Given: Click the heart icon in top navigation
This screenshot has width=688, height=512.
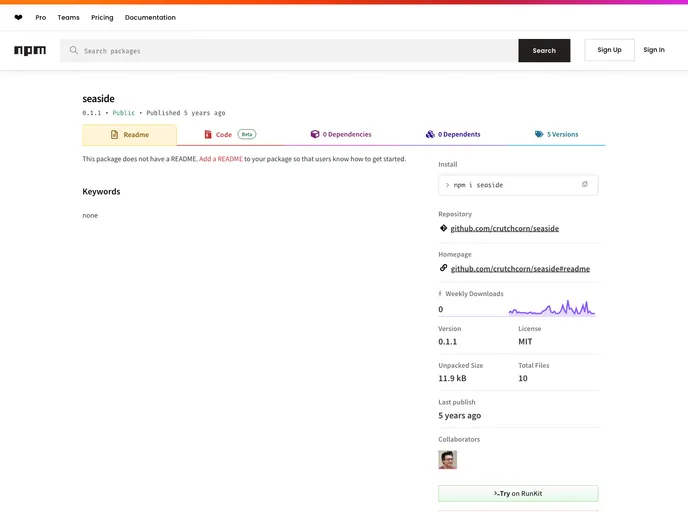Looking at the screenshot, I should click(18, 17).
